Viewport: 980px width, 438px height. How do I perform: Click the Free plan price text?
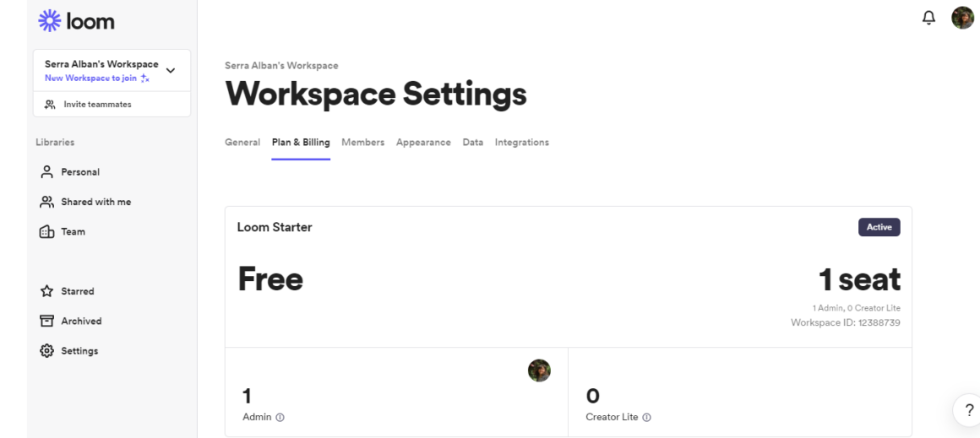pos(270,278)
